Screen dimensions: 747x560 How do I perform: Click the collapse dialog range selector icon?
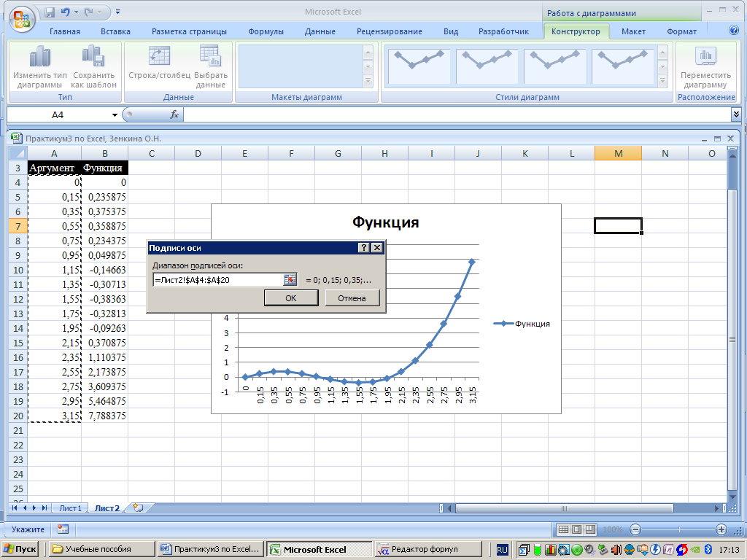point(290,280)
